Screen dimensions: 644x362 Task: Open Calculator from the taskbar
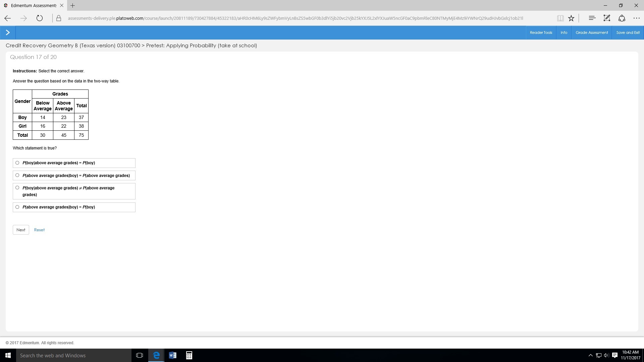[189, 355]
